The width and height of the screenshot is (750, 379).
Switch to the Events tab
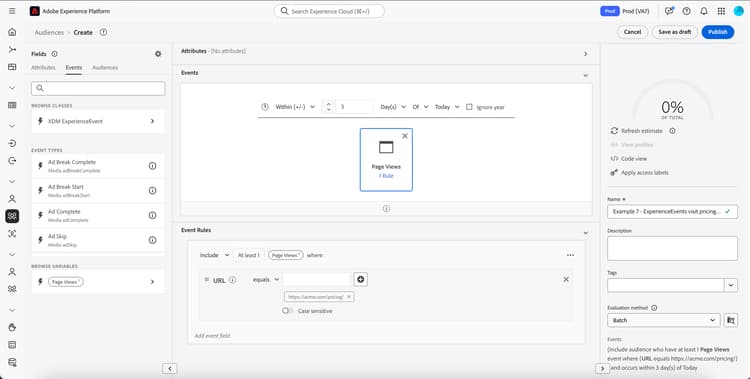[x=74, y=67]
